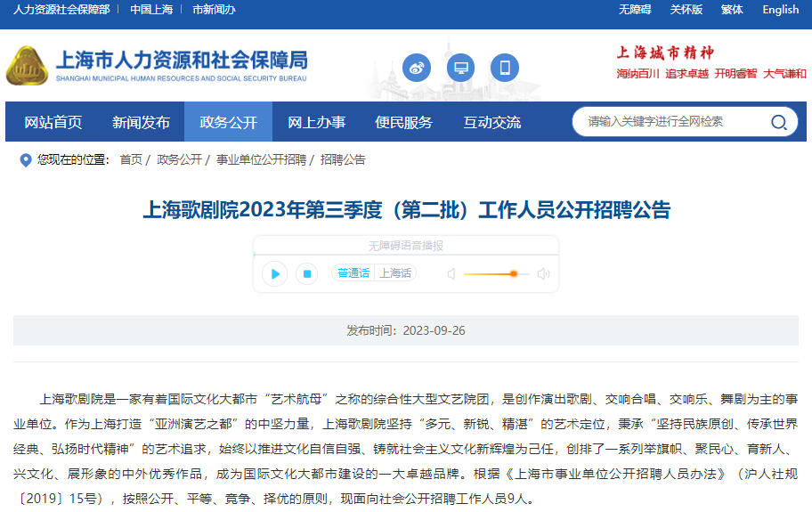Open the Weibo icon link

click(417, 68)
